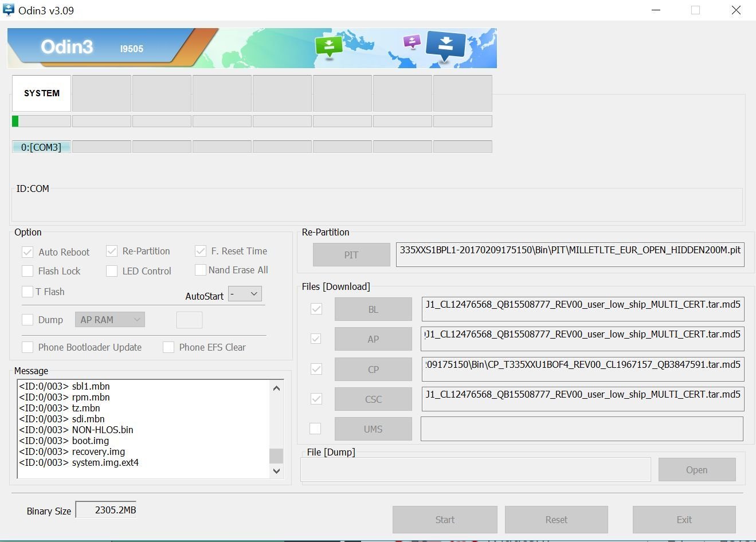Select the rpm.mbn log line
The image size is (756, 542).
(x=65, y=397)
